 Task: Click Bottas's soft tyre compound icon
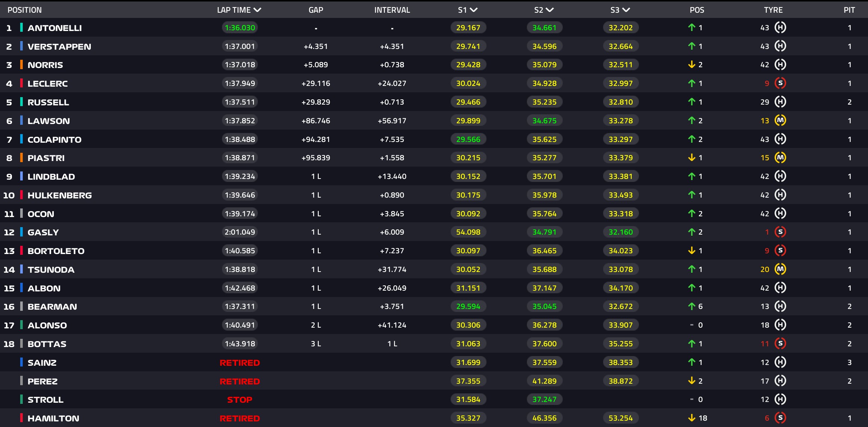click(x=780, y=343)
